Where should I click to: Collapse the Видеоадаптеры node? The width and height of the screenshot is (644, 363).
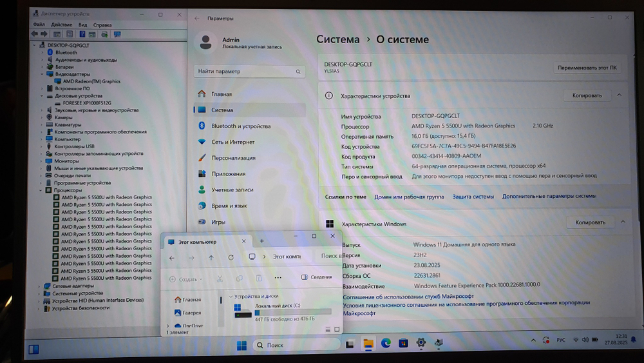(42, 74)
